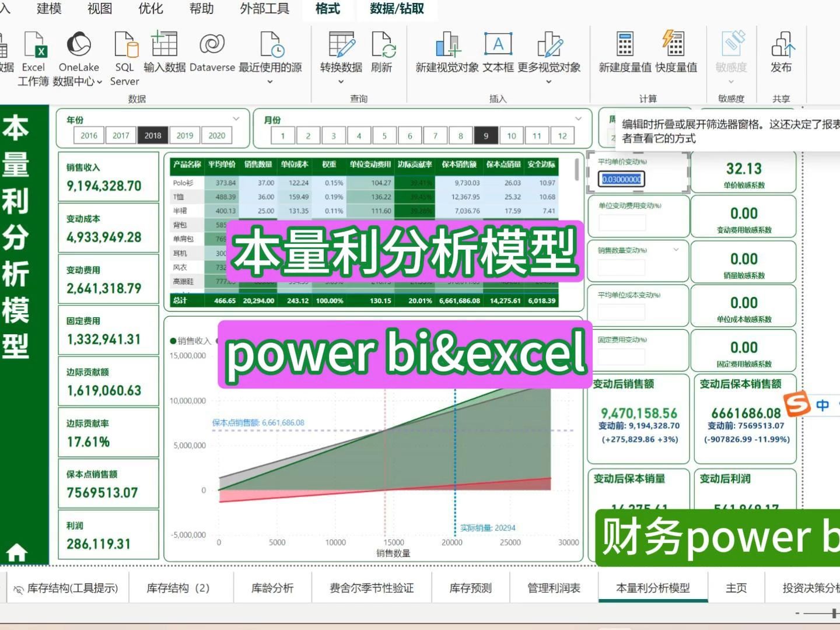The height and width of the screenshot is (630, 840).
Task: Open the 销售数量变动 slicer chevron
Action: click(x=676, y=250)
